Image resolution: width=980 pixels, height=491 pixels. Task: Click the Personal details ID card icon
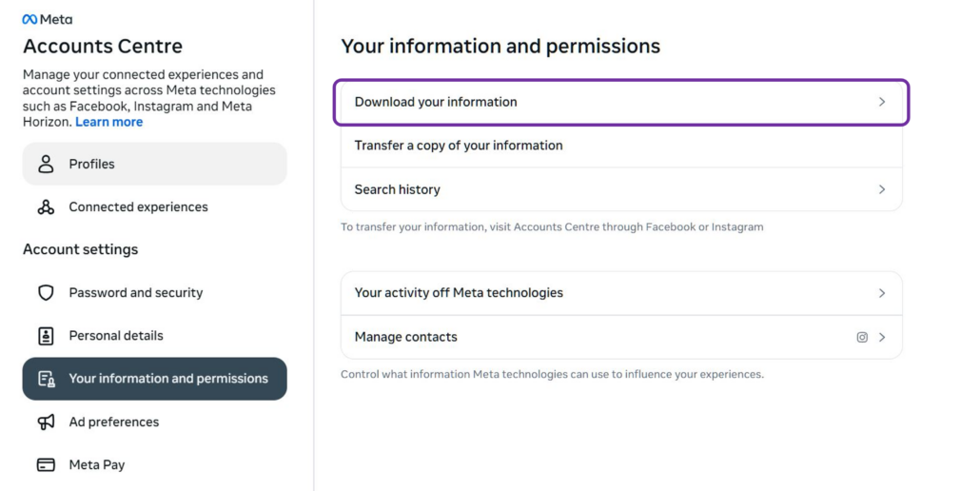pyautogui.click(x=46, y=336)
